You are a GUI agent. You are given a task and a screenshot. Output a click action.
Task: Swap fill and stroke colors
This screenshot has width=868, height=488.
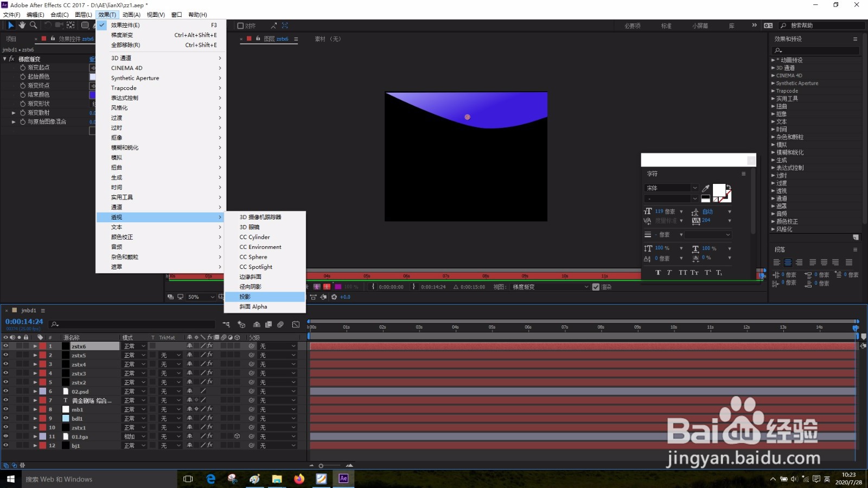728,187
